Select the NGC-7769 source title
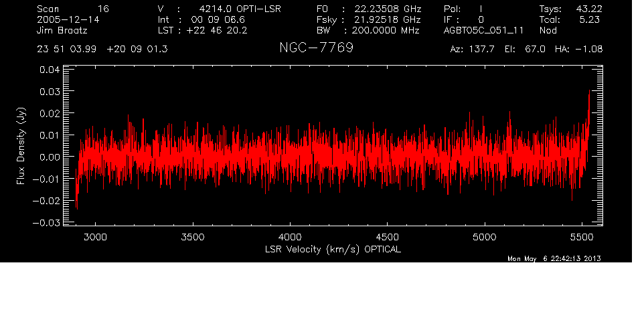The width and height of the screenshot is (644, 328). [x=316, y=48]
